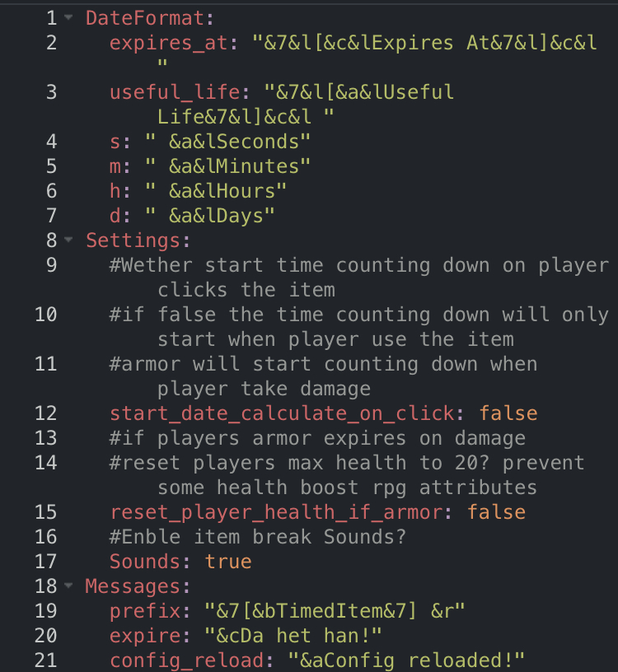Image resolution: width=618 pixels, height=672 pixels.
Task: Click the true value after Sounds
Action: click(228, 562)
